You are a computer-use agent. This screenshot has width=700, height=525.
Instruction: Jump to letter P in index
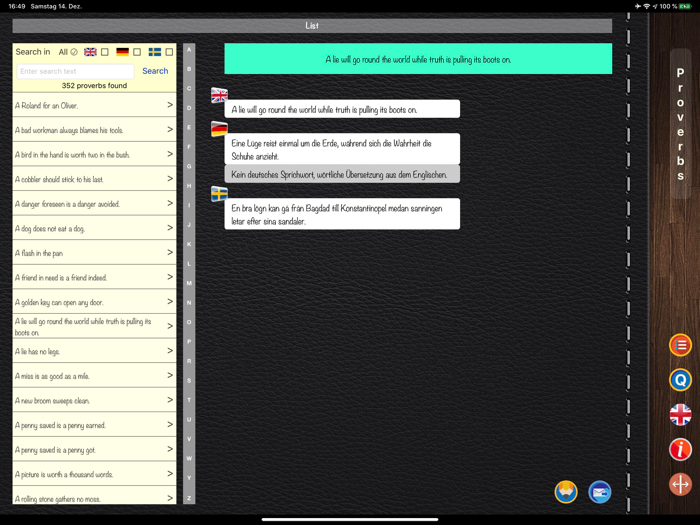click(x=189, y=342)
